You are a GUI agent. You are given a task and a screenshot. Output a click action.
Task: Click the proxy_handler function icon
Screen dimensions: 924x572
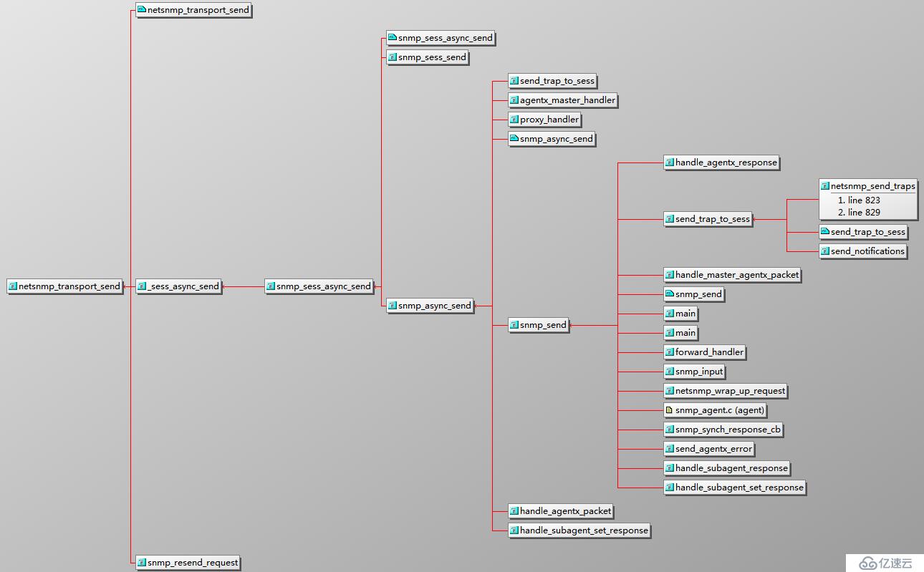[x=514, y=120]
